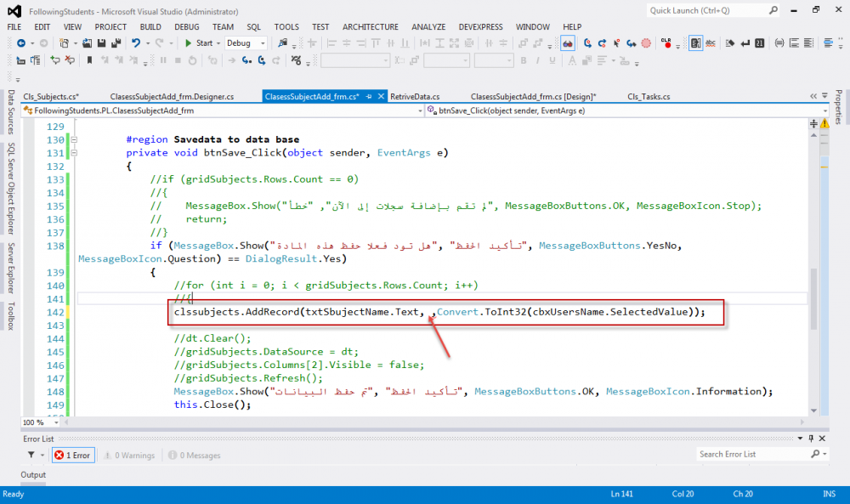Collapse the btnSave_Click method outline

[74, 153]
